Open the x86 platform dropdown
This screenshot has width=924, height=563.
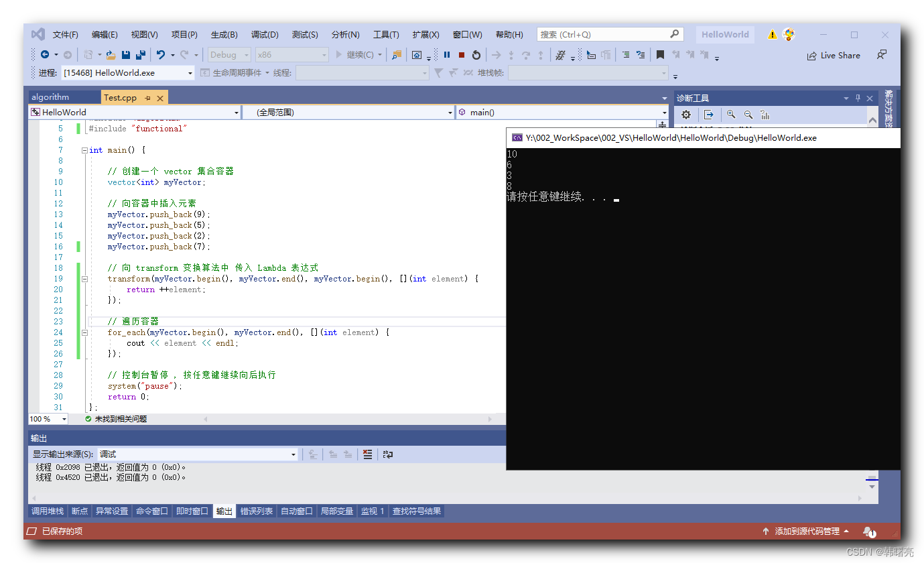291,54
